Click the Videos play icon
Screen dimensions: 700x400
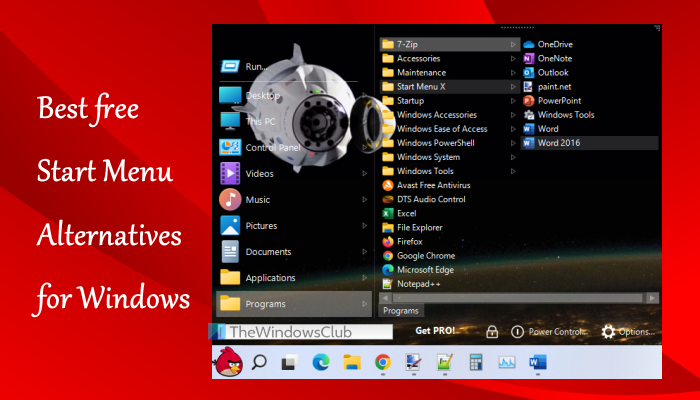tap(230, 173)
